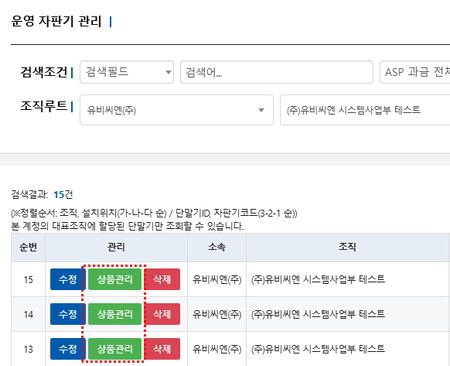
Task: Click row number 15 cell
Action: click(28, 279)
